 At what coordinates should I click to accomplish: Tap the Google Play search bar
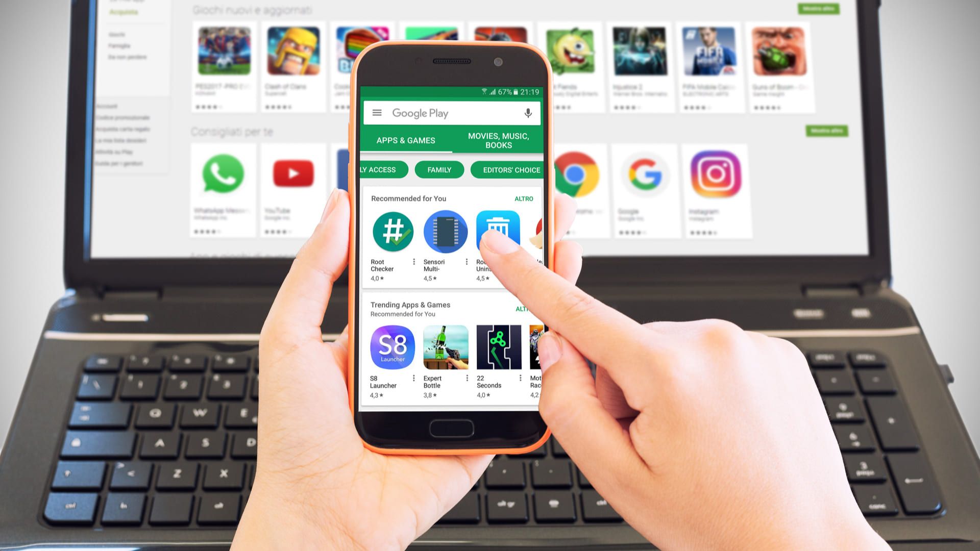[x=451, y=113]
